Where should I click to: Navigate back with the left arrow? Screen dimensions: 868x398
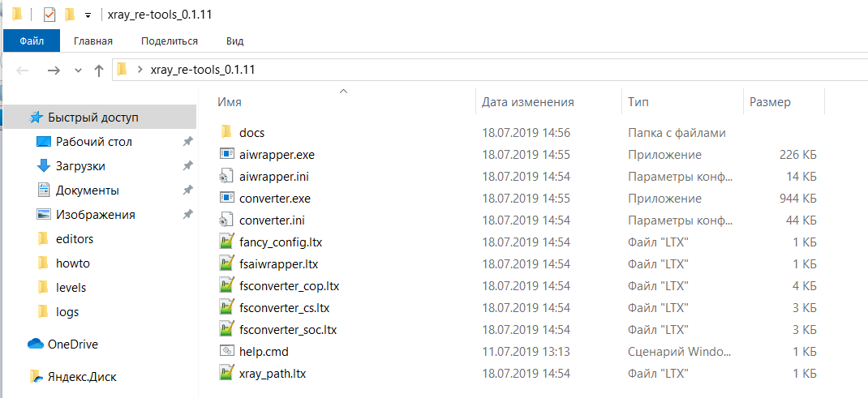(23, 71)
